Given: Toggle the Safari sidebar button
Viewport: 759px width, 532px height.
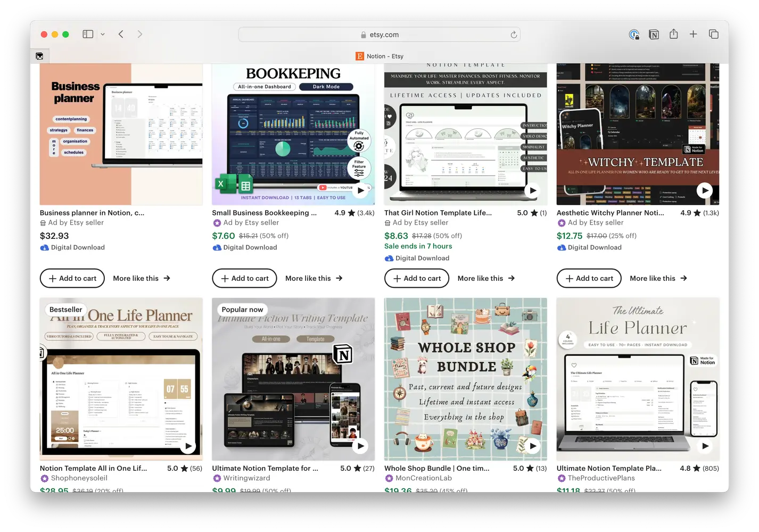Looking at the screenshot, I should point(88,34).
